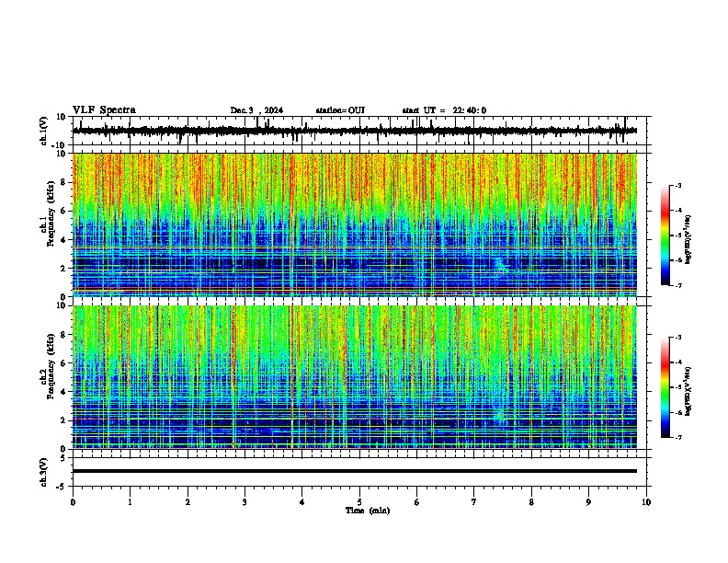The height and width of the screenshot is (563, 728).
Task: Click the "8" kHz tick on the ch.1 frequency axis
Action: pyautogui.click(x=64, y=182)
